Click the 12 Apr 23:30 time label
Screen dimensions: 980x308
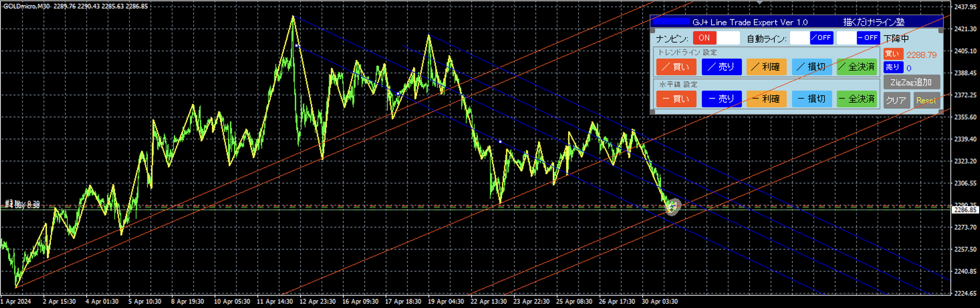point(318,302)
